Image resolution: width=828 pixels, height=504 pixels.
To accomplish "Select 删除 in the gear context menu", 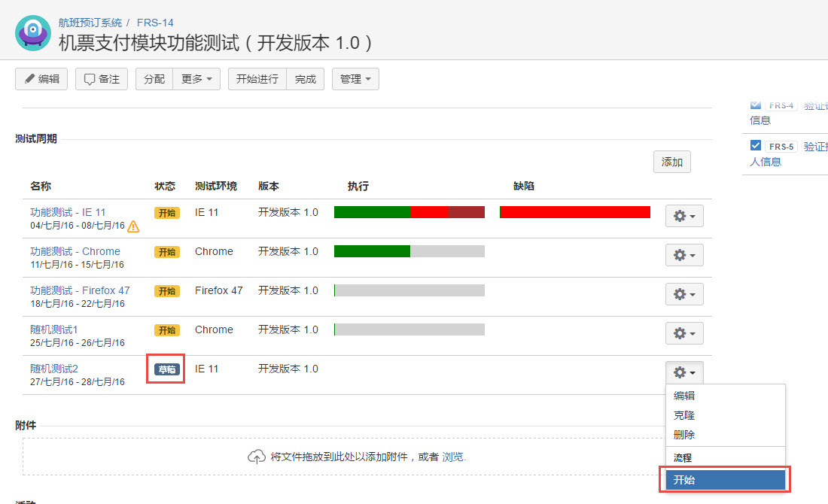I will 726,435.
